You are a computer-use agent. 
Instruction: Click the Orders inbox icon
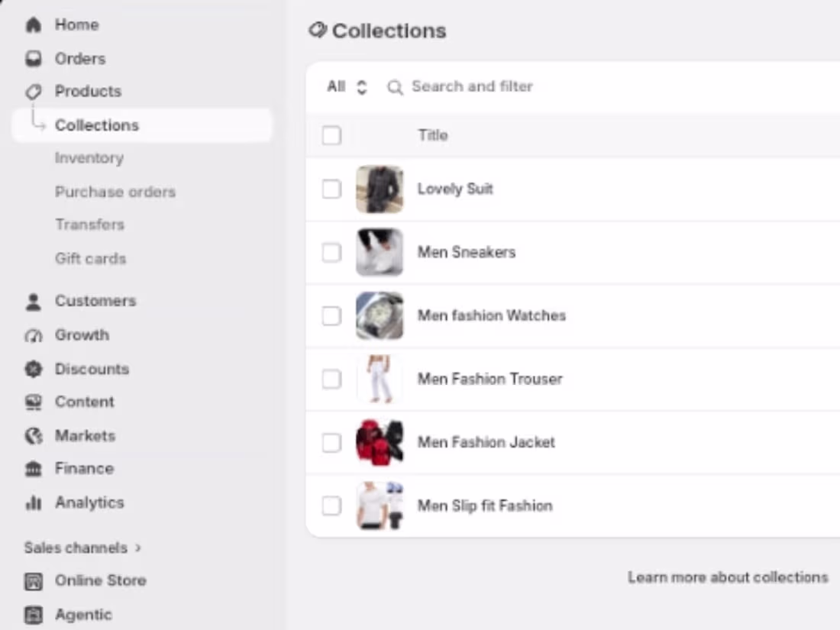point(33,58)
